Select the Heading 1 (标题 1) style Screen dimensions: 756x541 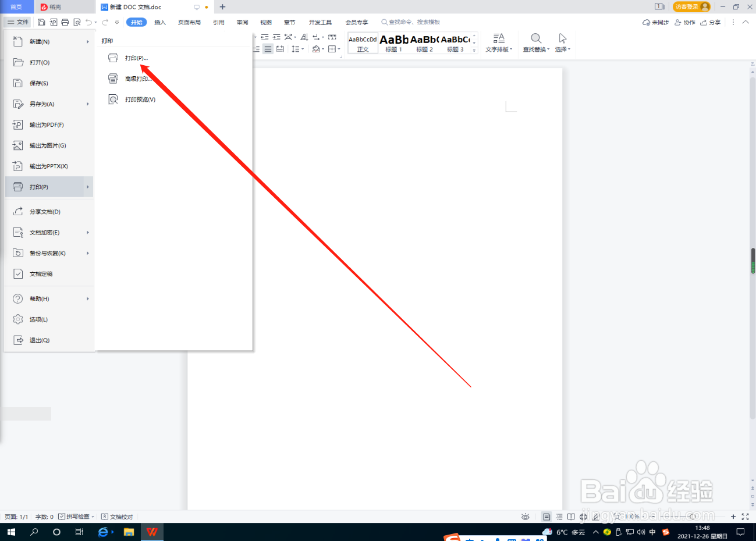pyautogui.click(x=394, y=44)
